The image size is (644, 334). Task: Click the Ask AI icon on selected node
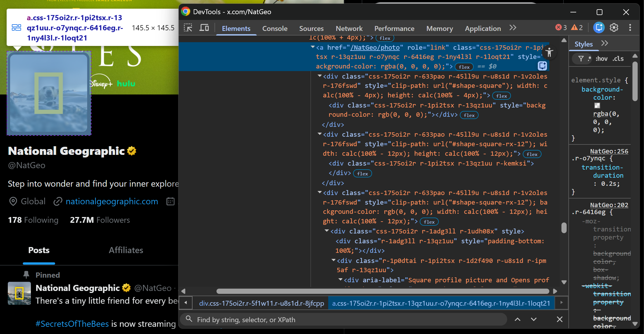click(x=542, y=66)
